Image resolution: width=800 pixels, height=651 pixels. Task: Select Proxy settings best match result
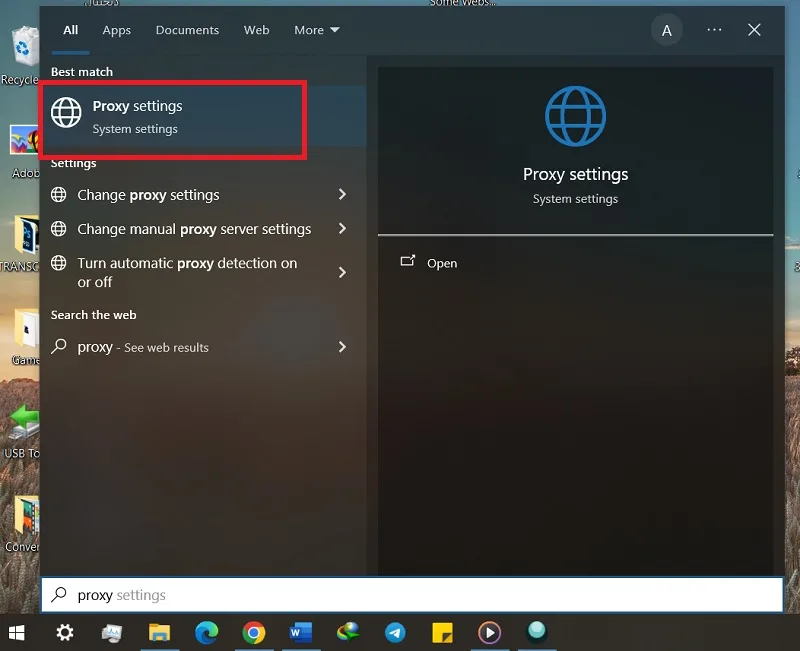point(173,117)
